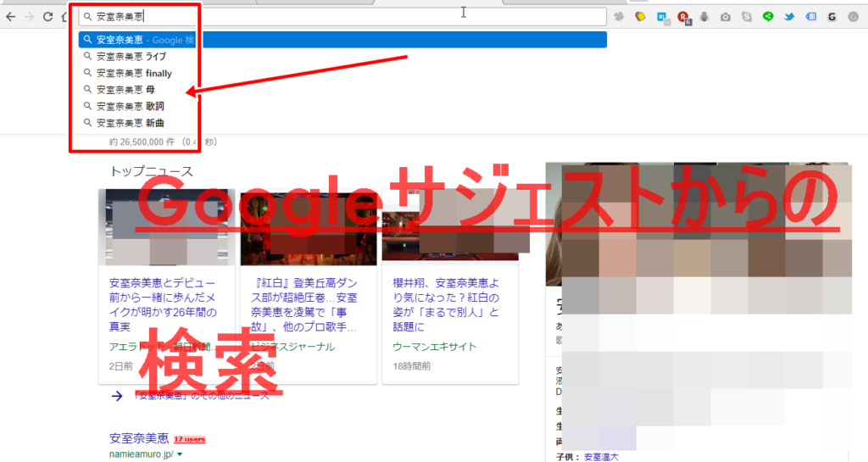Click the gray bug extension icon
868x462 pixels.
pos(704,17)
